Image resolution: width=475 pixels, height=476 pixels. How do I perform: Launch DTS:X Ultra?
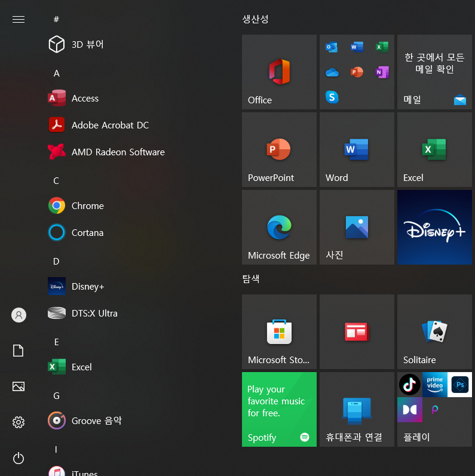click(82, 313)
